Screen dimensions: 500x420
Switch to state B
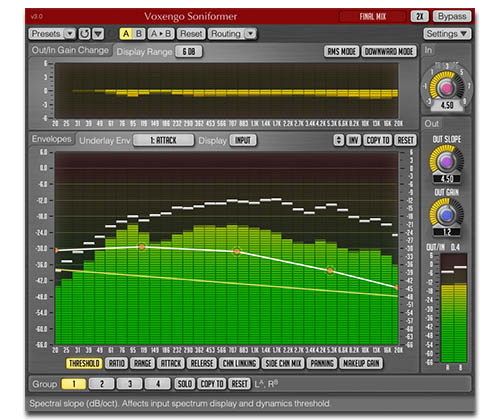139,34
